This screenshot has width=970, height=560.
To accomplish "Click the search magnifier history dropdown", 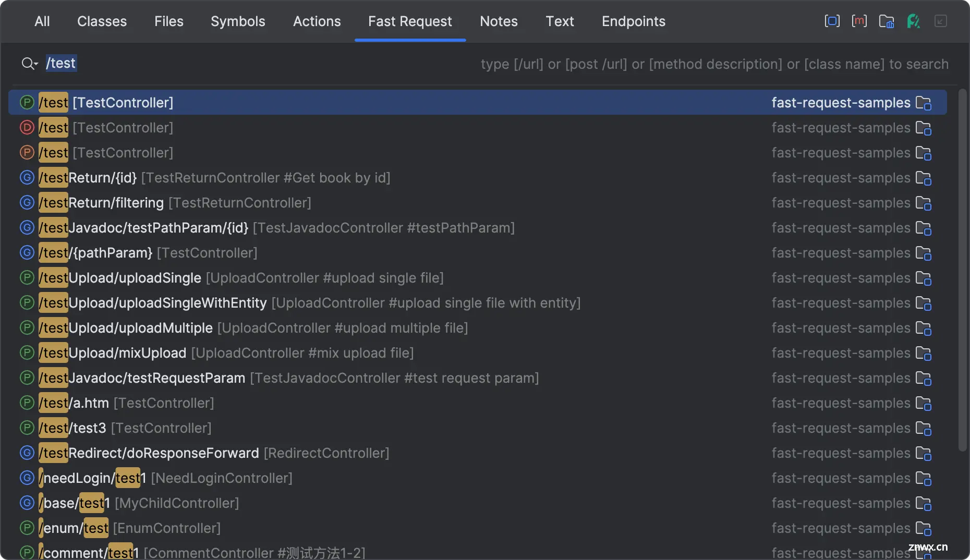I will click(x=30, y=64).
